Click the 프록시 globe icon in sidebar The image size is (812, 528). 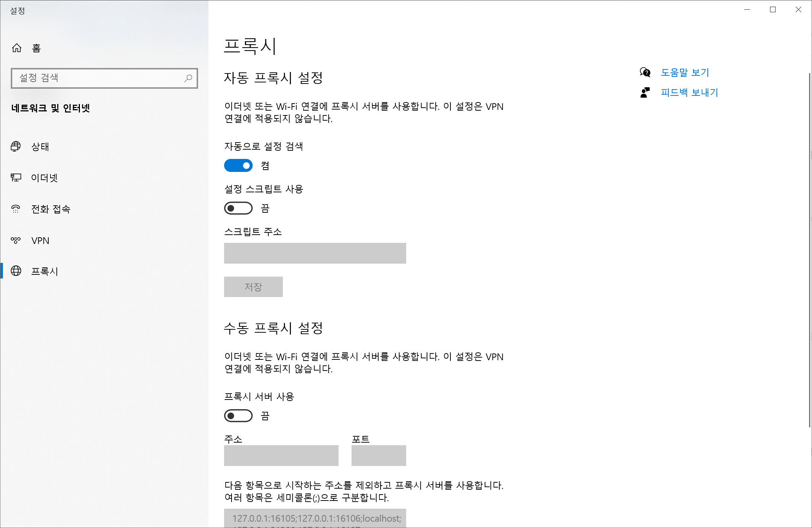tap(16, 271)
